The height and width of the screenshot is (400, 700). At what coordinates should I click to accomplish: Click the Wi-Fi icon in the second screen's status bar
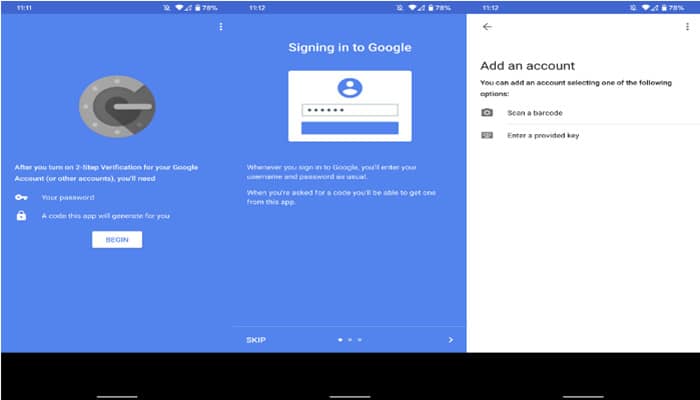click(412, 8)
